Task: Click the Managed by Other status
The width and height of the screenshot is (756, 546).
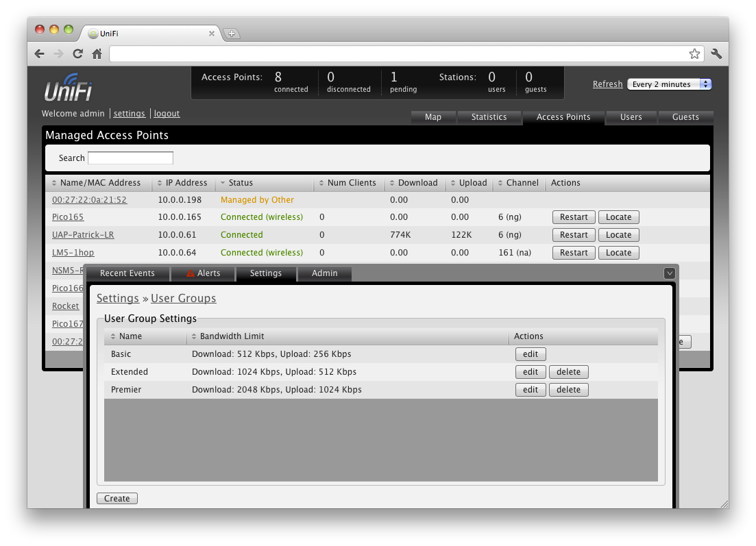Action: 257,200
